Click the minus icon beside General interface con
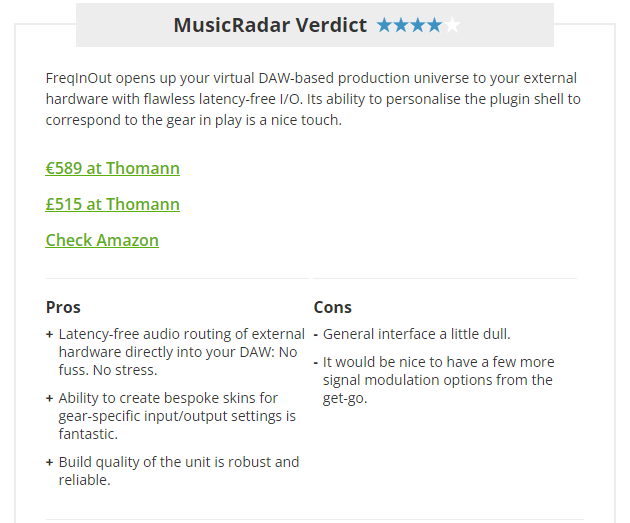 point(316,334)
